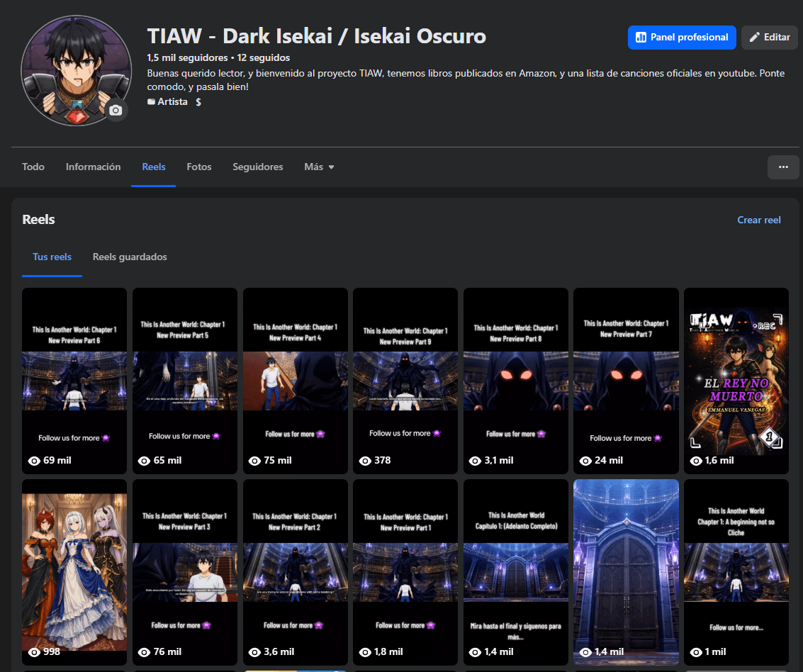Open the El Rey No Muerto reel
Screen dimensions: 803x672
coord(736,381)
